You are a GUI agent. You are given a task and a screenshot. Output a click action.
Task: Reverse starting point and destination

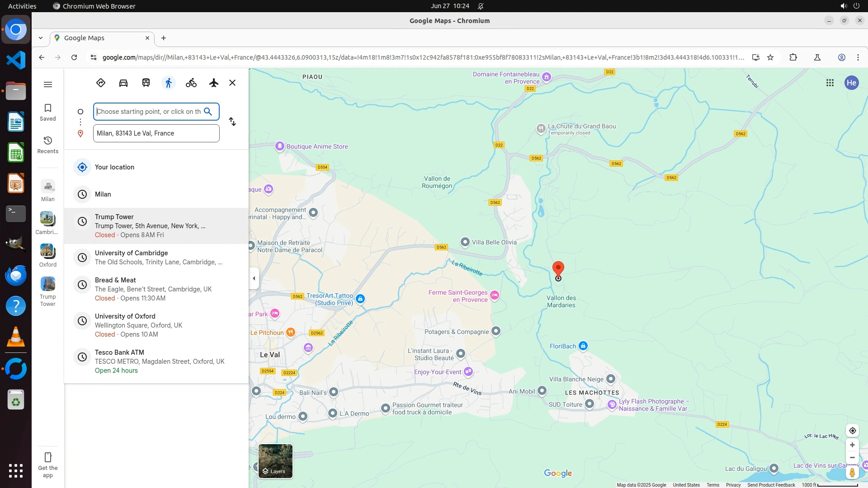coord(232,122)
